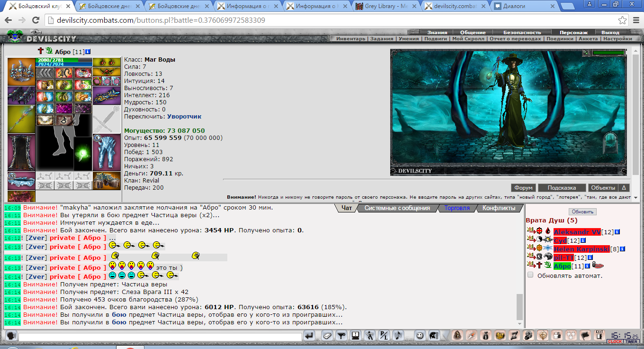The height and width of the screenshot is (349, 644).
Task: Open the Общение top menu
Action: pyautogui.click(x=473, y=32)
